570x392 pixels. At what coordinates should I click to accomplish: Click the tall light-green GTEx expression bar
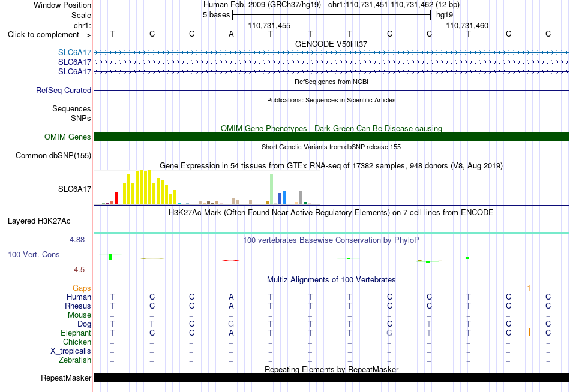click(x=271, y=189)
